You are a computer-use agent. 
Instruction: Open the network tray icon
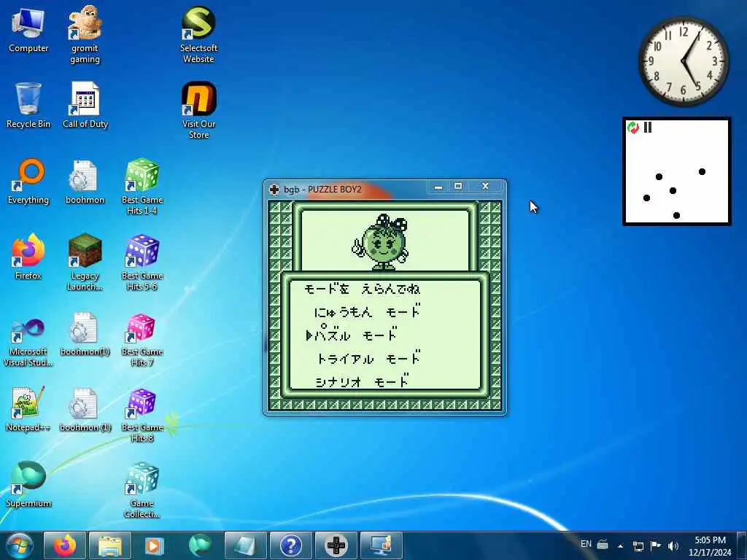[x=638, y=545]
